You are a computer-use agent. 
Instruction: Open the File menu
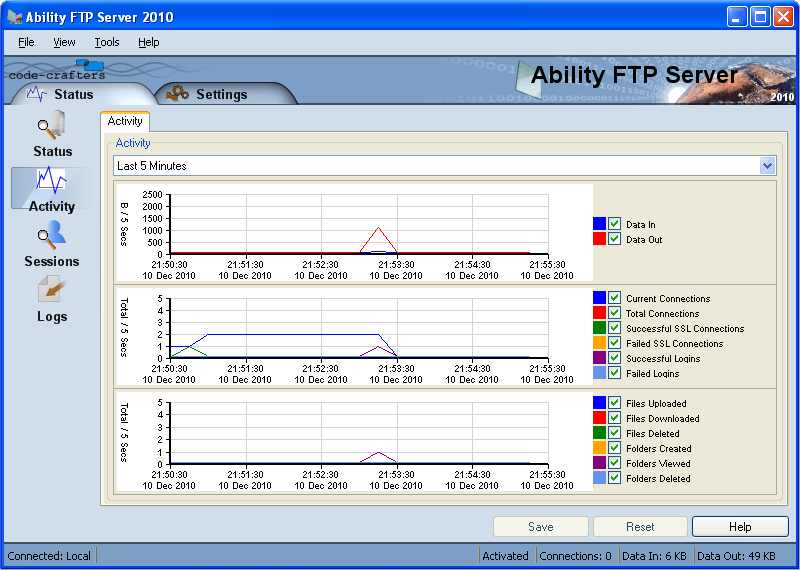pyautogui.click(x=26, y=42)
